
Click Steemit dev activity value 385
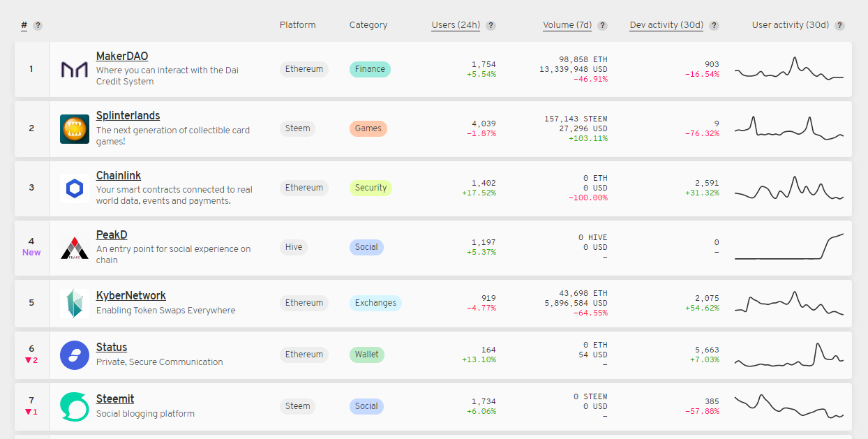(712, 401)
